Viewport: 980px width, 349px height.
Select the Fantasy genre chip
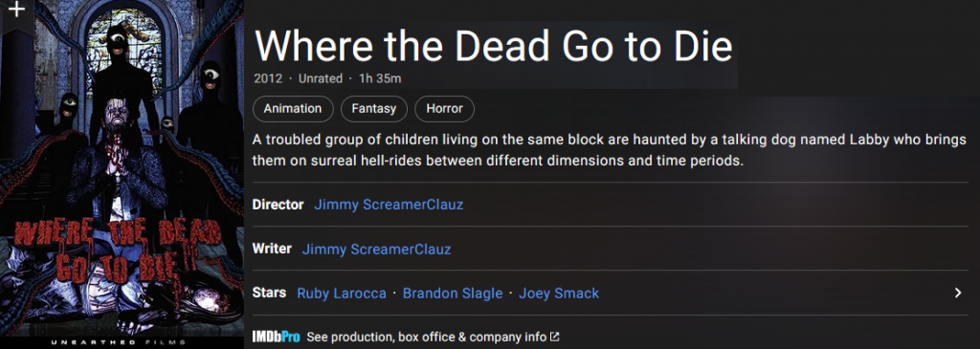coord(374,109)
